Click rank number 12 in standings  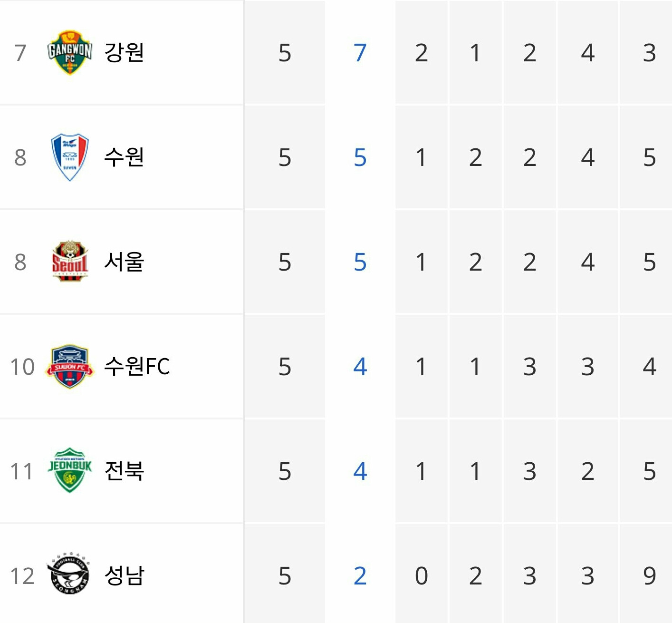click(x=22, y=576)
